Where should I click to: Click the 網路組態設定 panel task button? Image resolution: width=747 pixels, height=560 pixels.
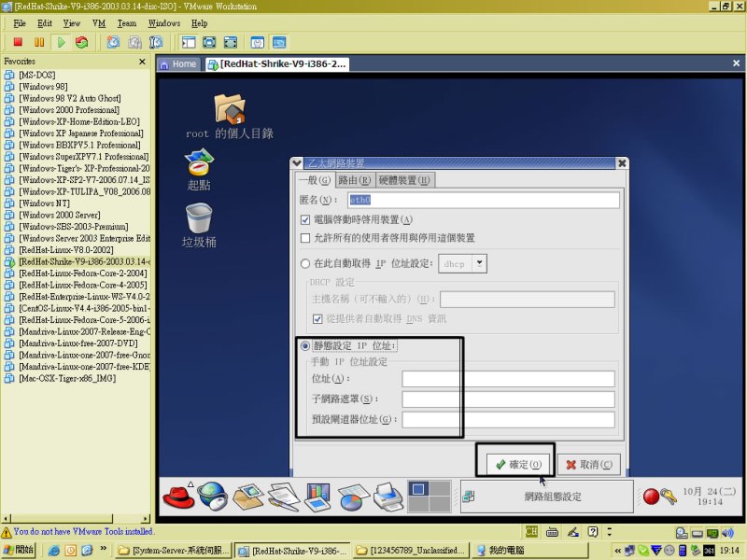pos(546,497)
